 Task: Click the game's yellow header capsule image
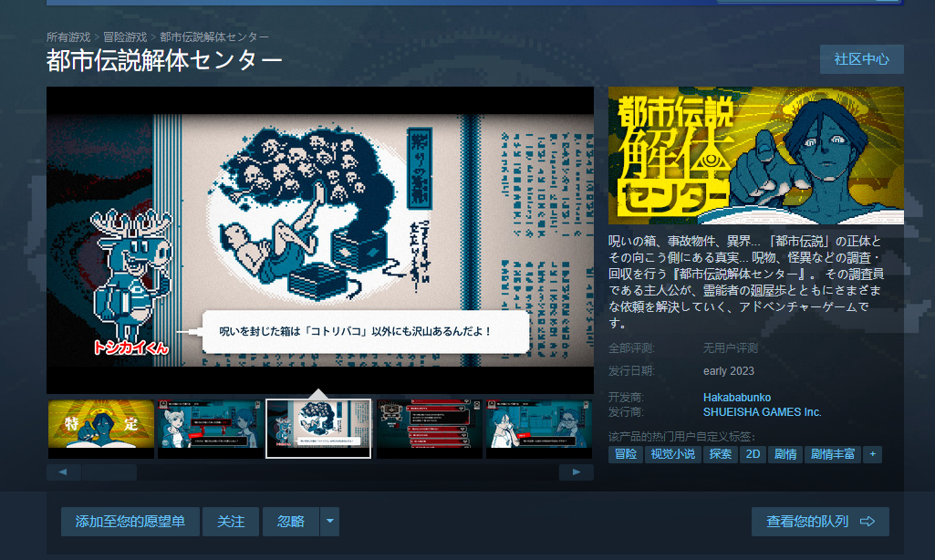tap(755, 156)
